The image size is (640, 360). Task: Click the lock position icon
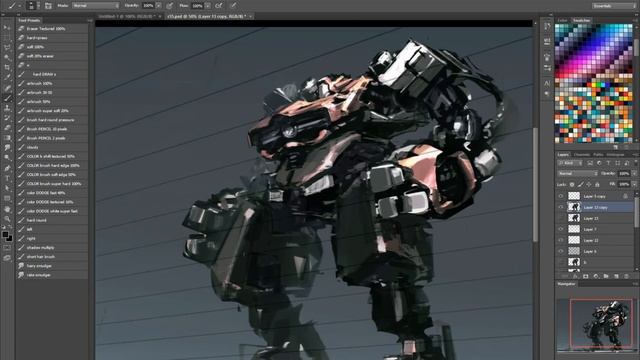coord(589,184)
